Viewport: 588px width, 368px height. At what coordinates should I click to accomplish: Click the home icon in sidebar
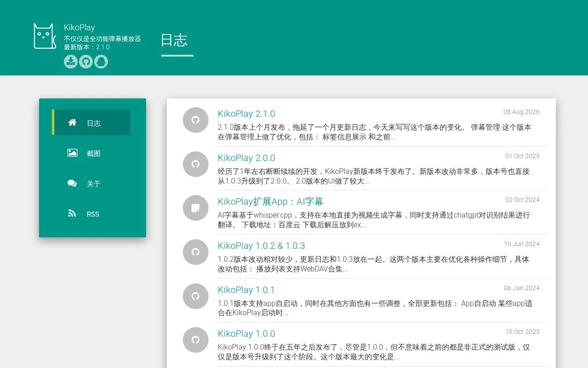[x=72, y=122]
